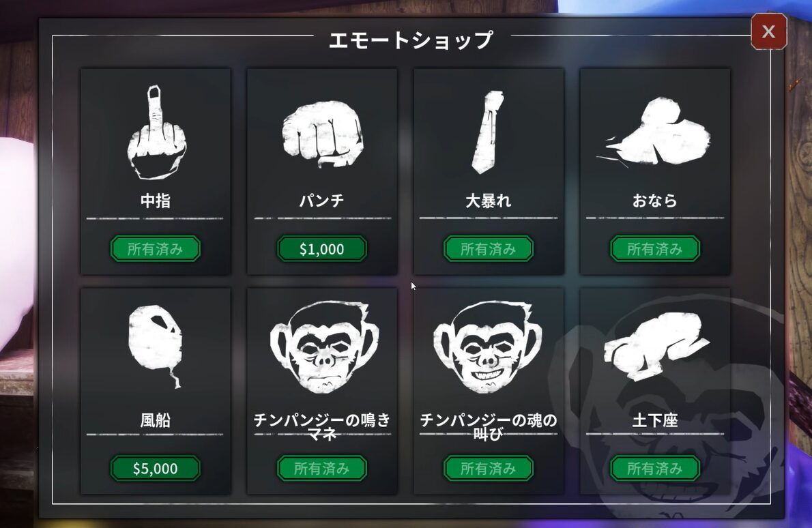Select the necktie rampage emote icon

[487, 132]
